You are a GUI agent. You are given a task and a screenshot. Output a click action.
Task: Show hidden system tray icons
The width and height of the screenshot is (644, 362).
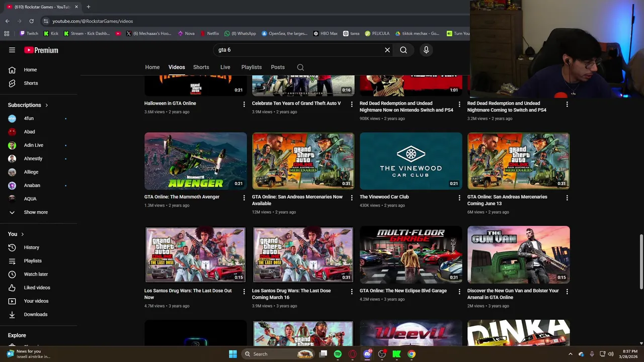570,354
